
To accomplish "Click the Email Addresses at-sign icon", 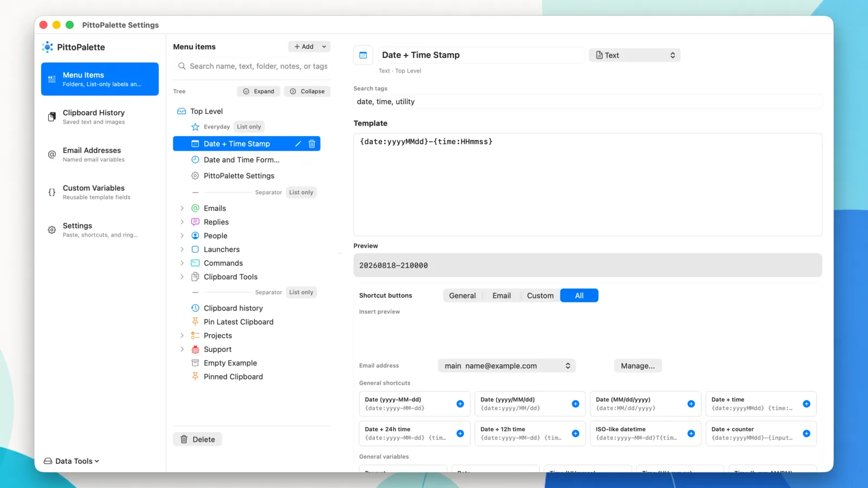I will pyautogui.click(x=52, y=155).
